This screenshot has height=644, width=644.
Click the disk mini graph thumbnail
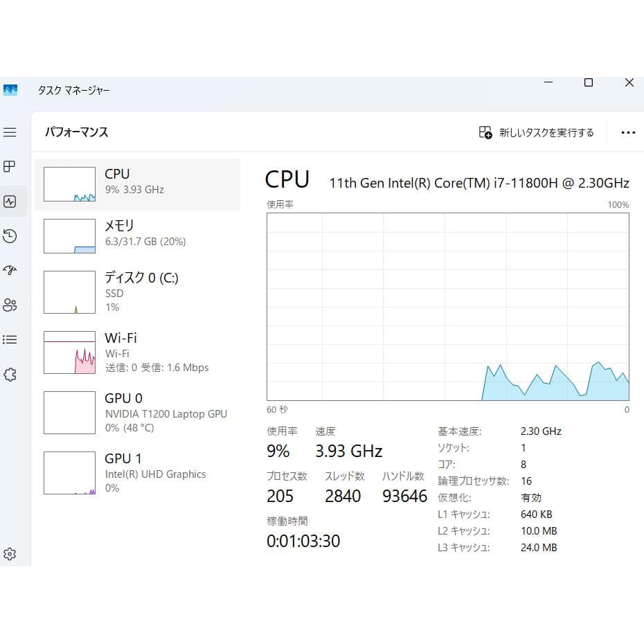click(69, 292)
